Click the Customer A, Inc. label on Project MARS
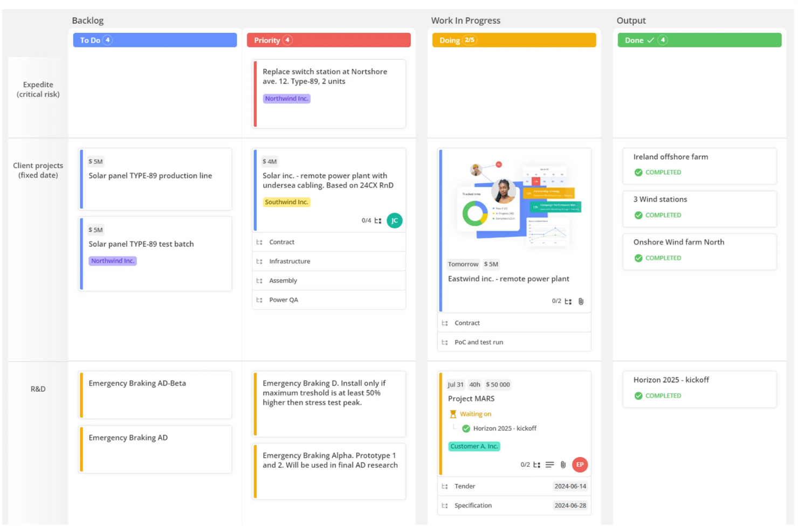The width and height of the screenshot is (798, 532). click(474, 446)
